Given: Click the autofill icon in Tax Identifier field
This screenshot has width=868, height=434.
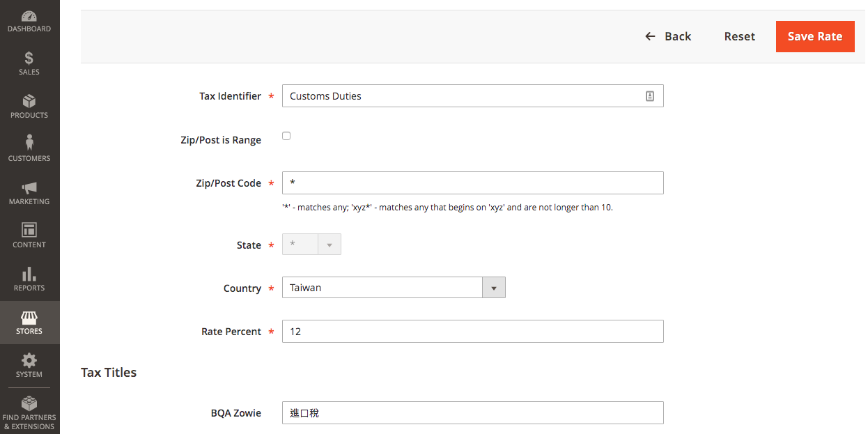Looking at the screenshot, I should [649, 96].
